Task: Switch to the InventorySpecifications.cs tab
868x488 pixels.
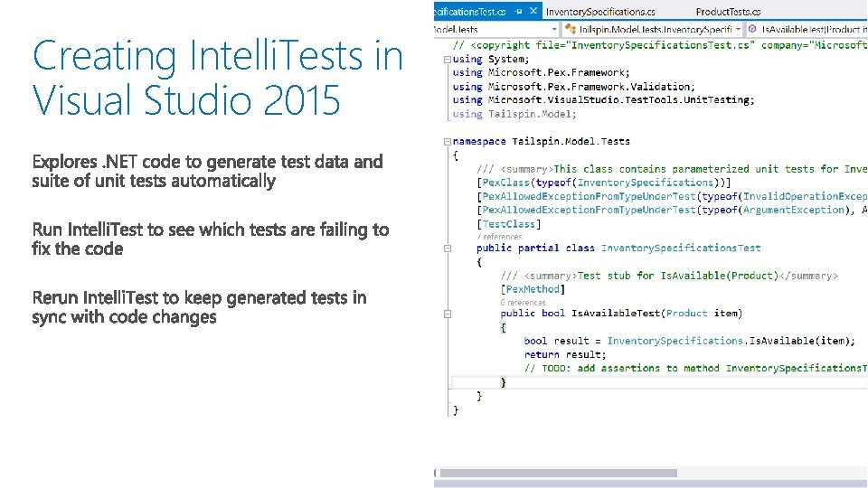Action: click(600, 12)
